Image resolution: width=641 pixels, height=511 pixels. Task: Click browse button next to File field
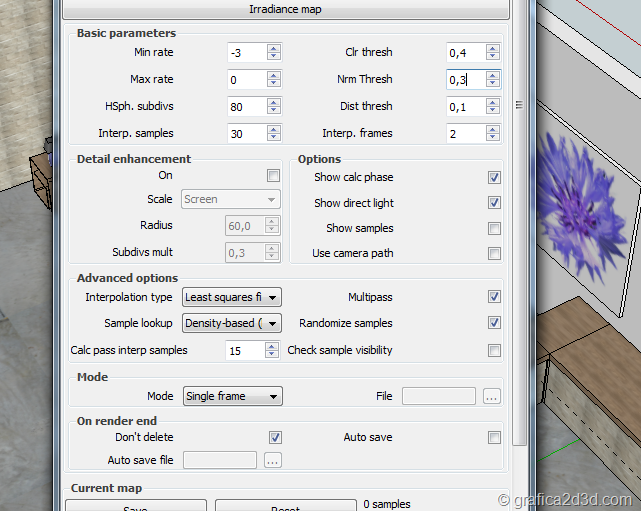(x=491, y=397)
